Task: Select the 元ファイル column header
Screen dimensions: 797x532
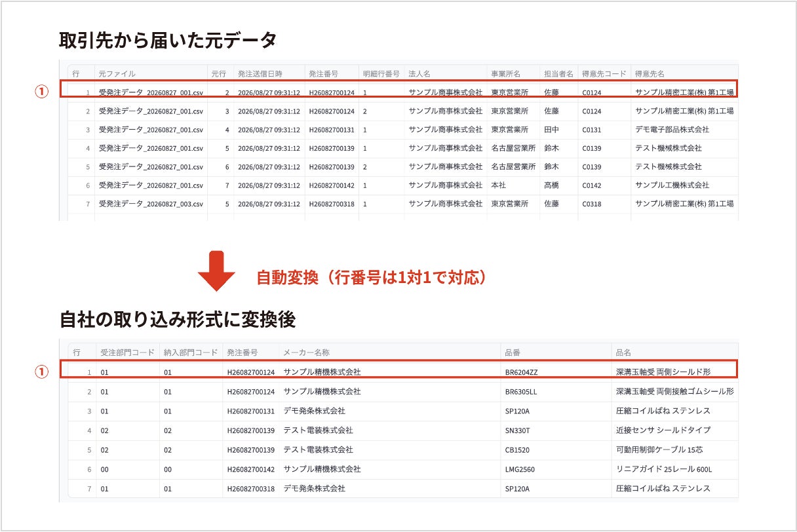Action: coord(117,73)
